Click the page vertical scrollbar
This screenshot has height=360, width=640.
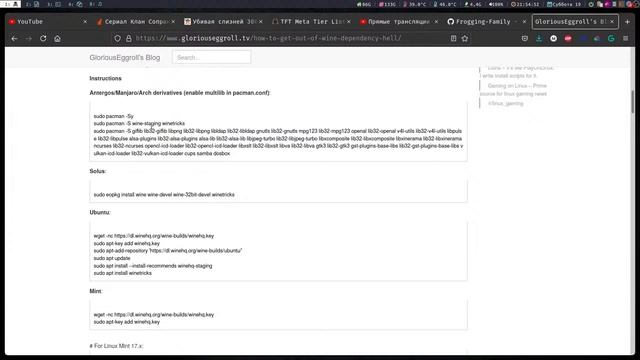point(632,102)
